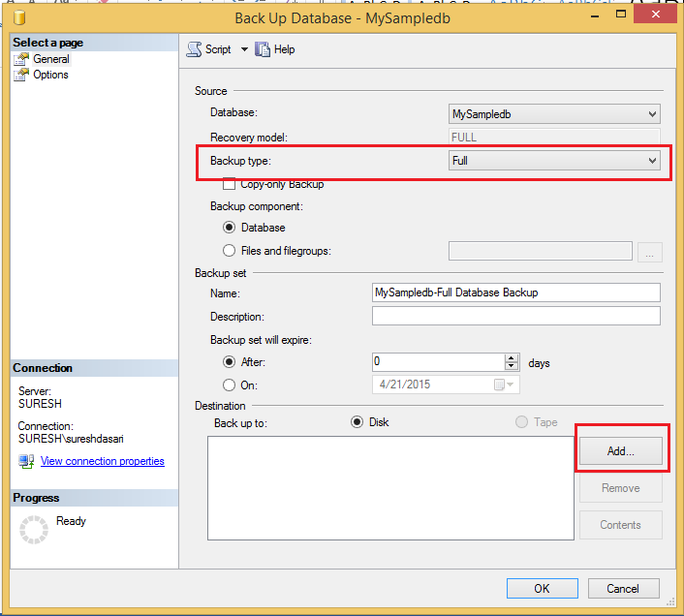Open the Script dropdown arrow
684x616 pixels.
pyautogui.click(x=244, y=49)
